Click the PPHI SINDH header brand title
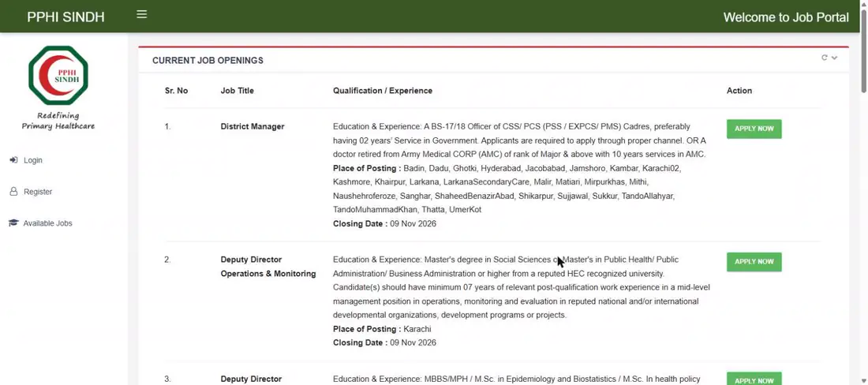The height and width of the screenshot is (385, 868). point(65,17)
